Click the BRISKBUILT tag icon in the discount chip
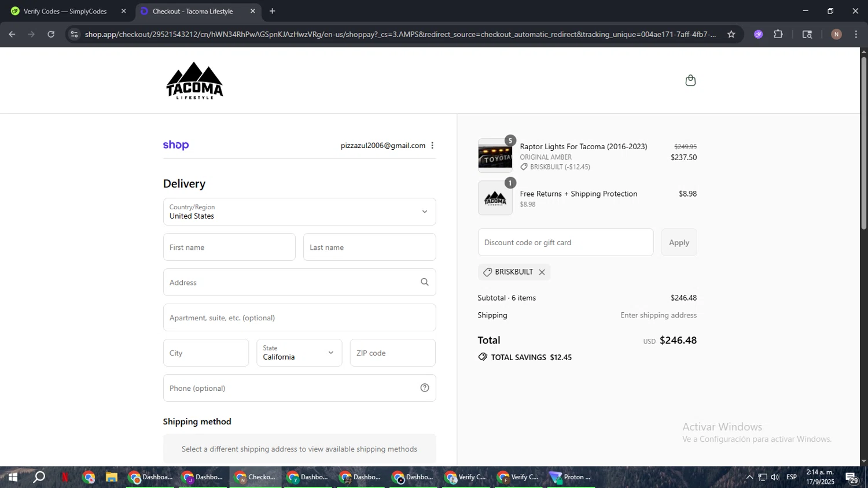868x488 pixels. 488,272
